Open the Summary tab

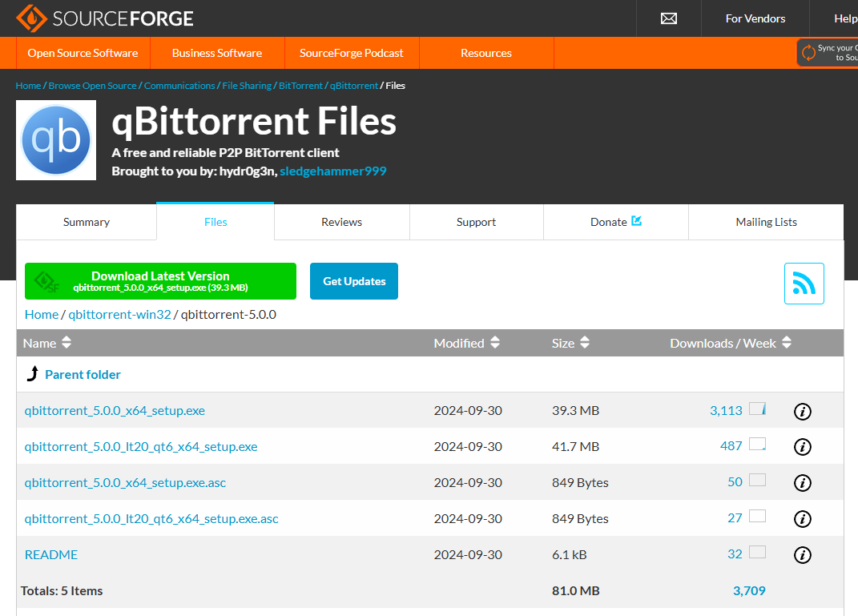coord(87,222)
